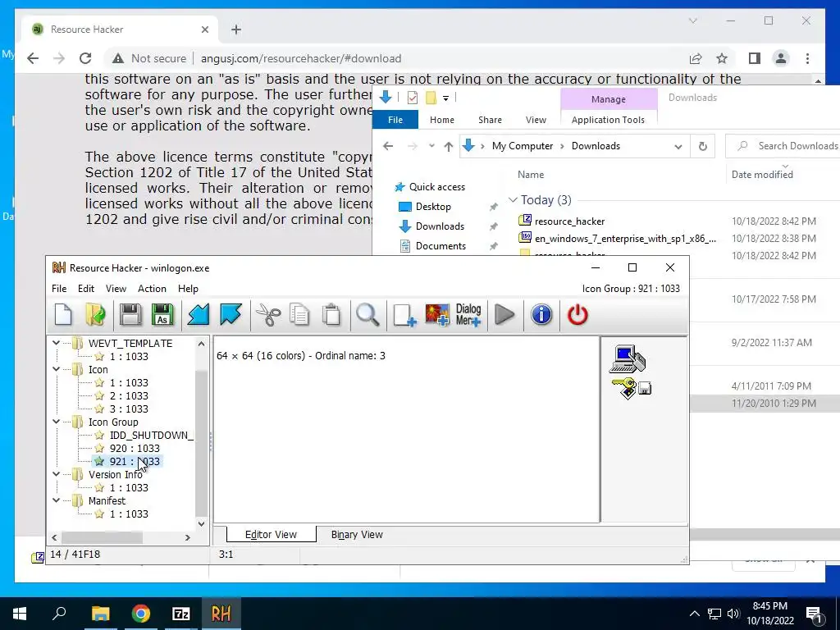840x630 pixels.
Task: Click the Search Downloads field
Action: click(783, 146)
